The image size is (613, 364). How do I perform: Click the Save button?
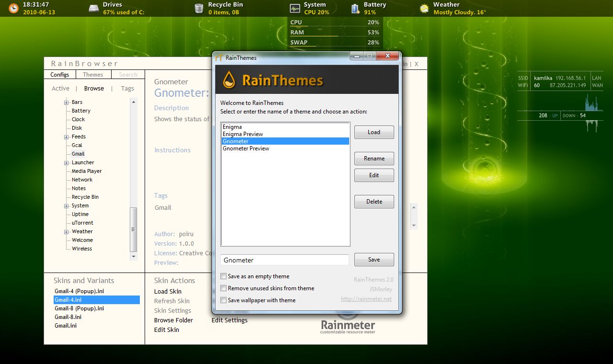coord(374,260)
